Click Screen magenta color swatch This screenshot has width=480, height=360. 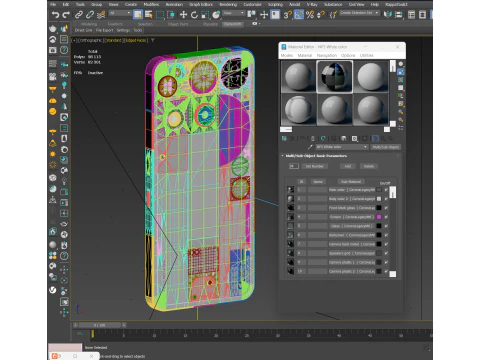click(379, 217)
